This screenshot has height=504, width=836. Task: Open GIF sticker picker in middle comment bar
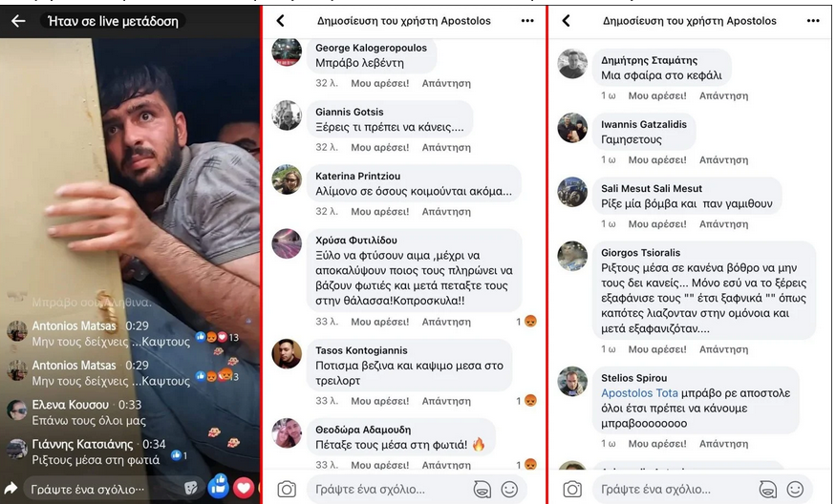(x=482, y=489)
